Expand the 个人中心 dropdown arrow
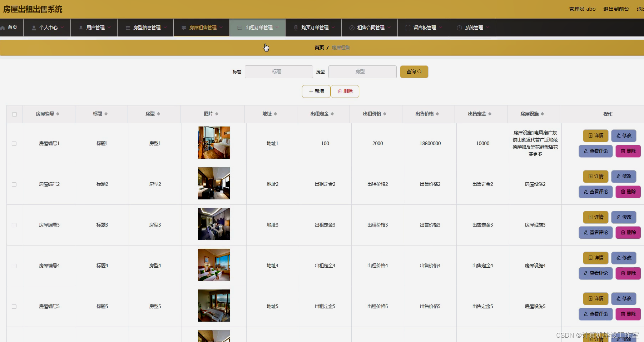 coord(62,27)
